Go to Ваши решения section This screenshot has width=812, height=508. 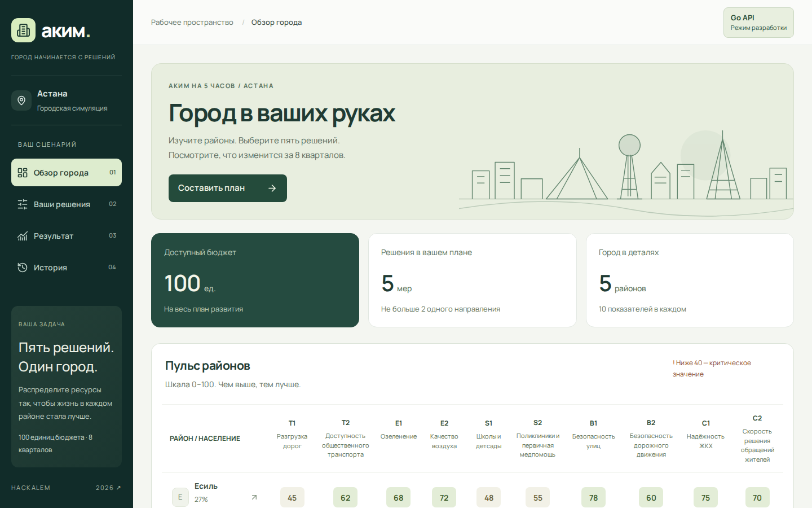pos(67,204)
